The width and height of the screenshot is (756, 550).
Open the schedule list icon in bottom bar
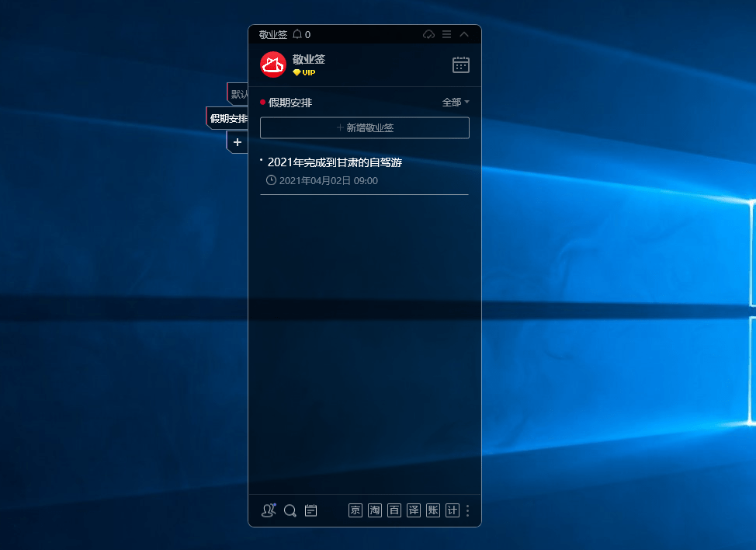point(311,510)
